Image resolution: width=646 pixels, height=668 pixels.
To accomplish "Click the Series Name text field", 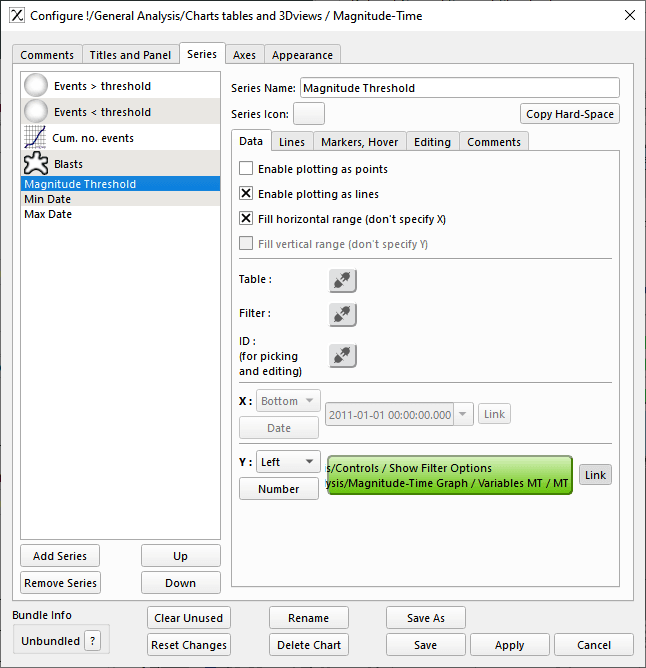I will [459, 88].
